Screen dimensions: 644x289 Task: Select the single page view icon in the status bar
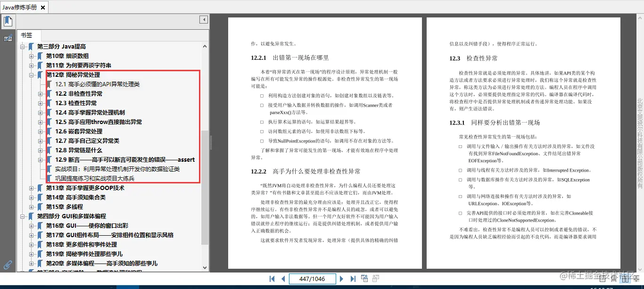tap(603, 278)
